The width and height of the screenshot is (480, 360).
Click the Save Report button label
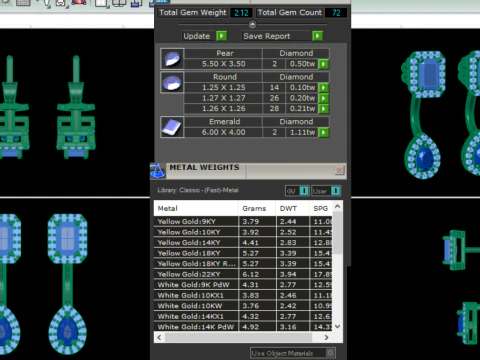[267, 36]
